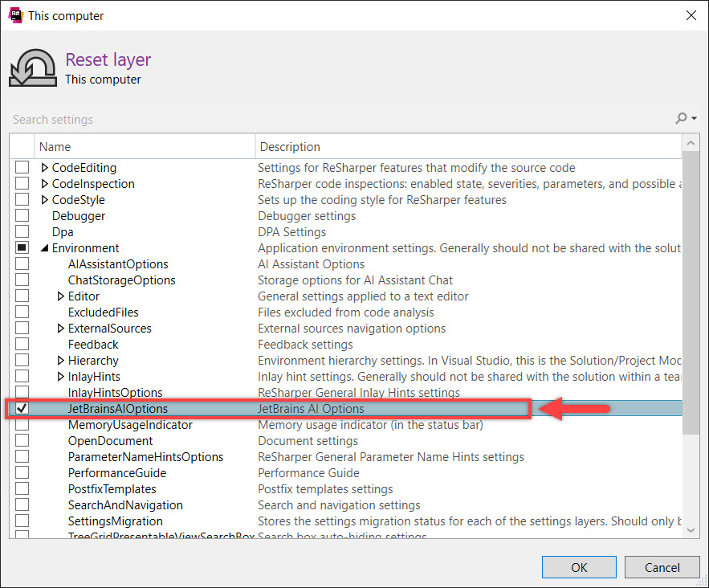
Task: Check the Editor checkbox
Action: 22,296
